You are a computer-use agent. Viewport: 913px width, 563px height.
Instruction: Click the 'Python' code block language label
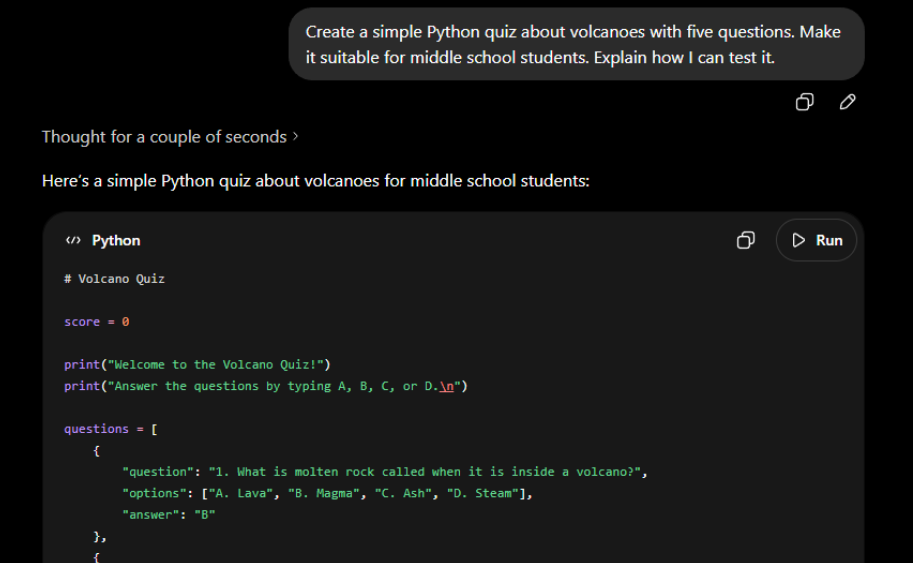tap(116, 240)
